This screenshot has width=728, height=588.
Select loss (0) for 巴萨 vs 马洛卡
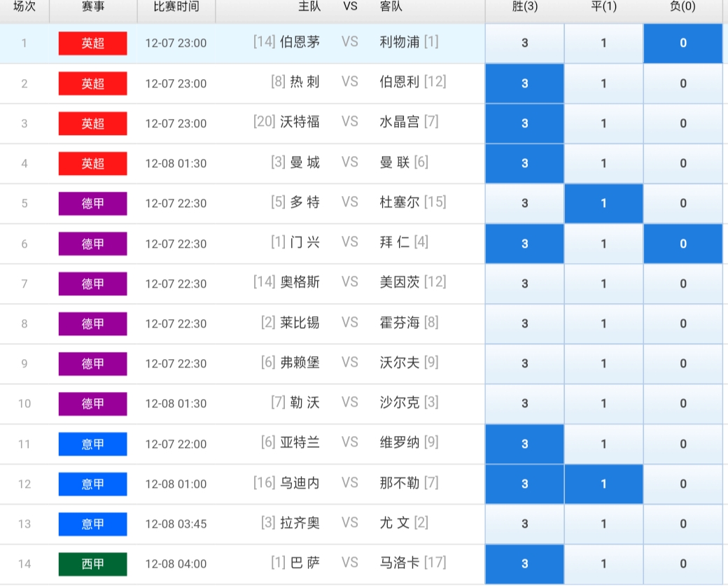click(683, 563)
